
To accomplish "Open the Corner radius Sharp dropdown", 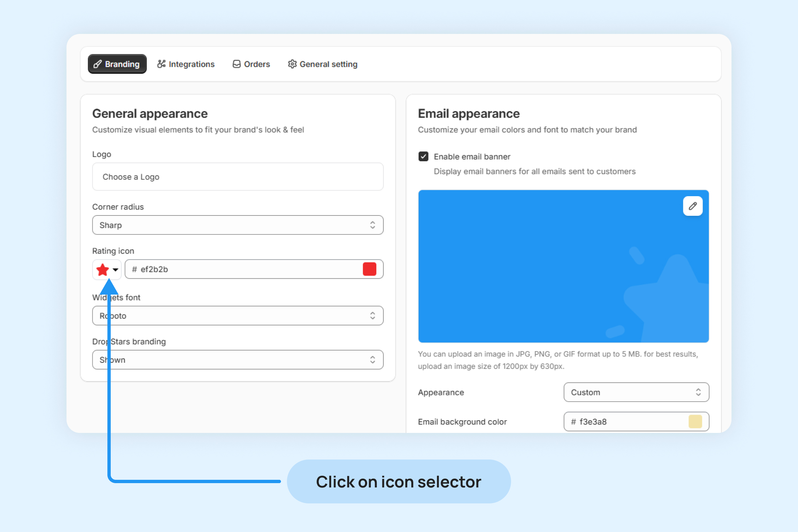I will click(x=237, y=225).
